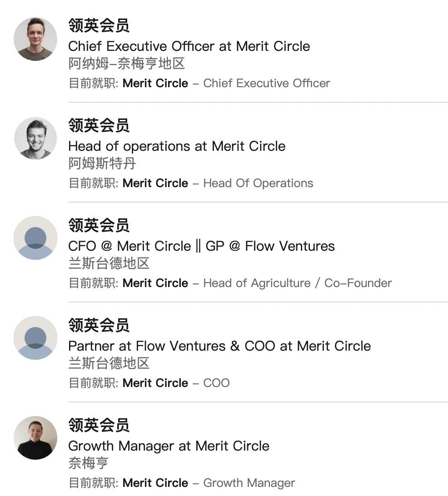
Task: Select the COO's placeholder avatar icon
Action: (35, 338)
